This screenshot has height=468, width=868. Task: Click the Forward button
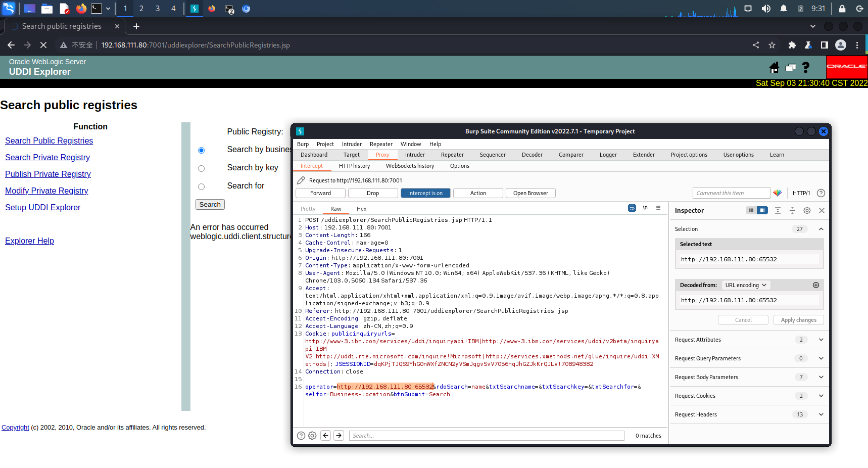(320, 193)
